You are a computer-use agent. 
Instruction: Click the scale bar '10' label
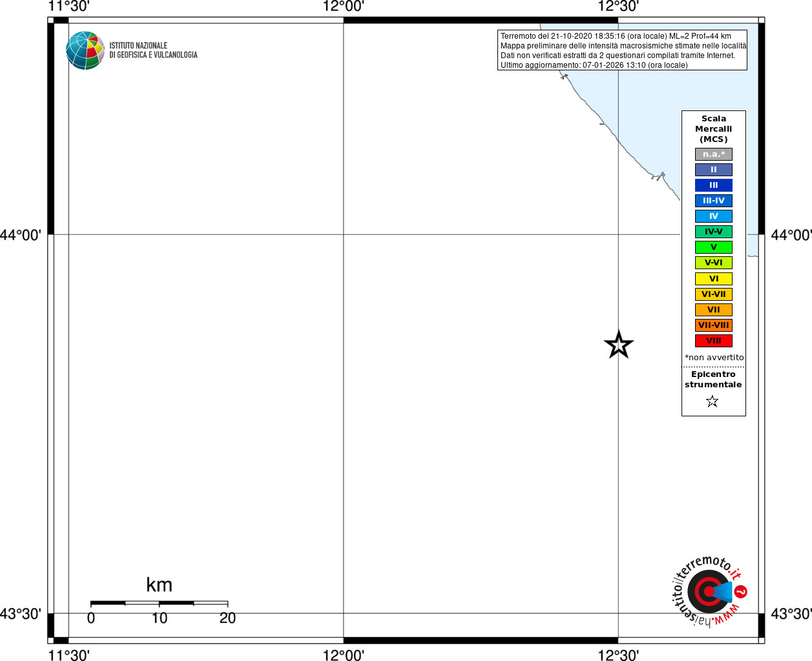[x=160, y=618]
